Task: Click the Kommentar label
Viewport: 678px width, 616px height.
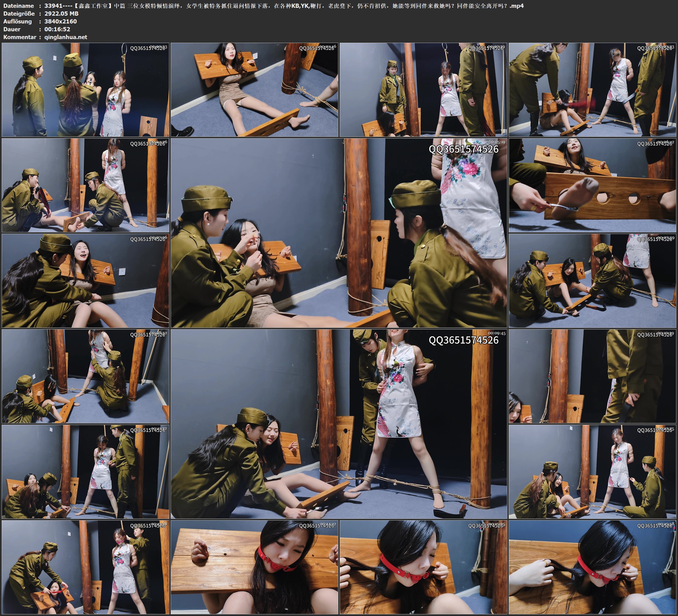Action: (20, 37)
